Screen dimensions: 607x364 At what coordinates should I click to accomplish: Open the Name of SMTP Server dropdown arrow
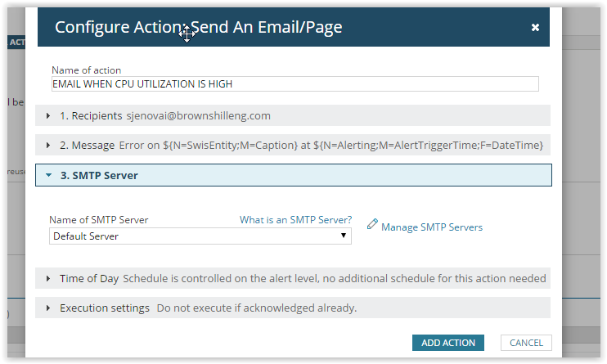(x=343, y=236)
